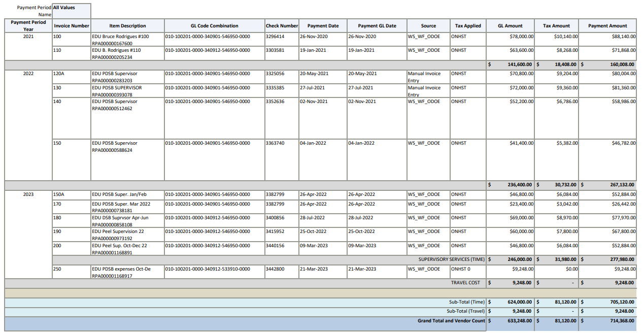Select the Payment Period Year header cell
The width and height of the screenshot is (644, 333).
(x=28, y=26)
